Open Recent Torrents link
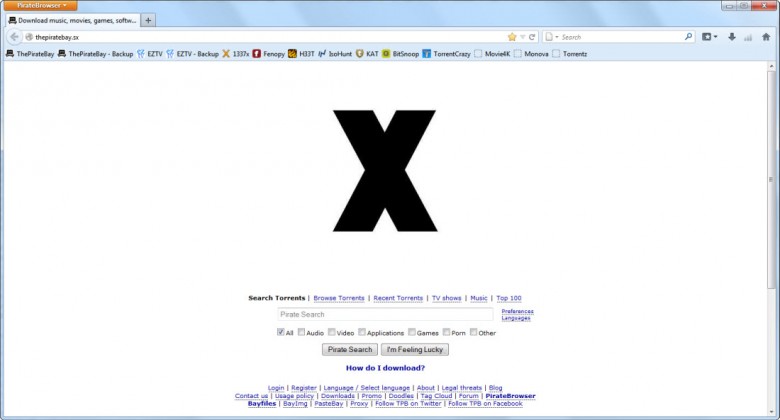The width and height of the screenshot is (780, 420). 398,298
